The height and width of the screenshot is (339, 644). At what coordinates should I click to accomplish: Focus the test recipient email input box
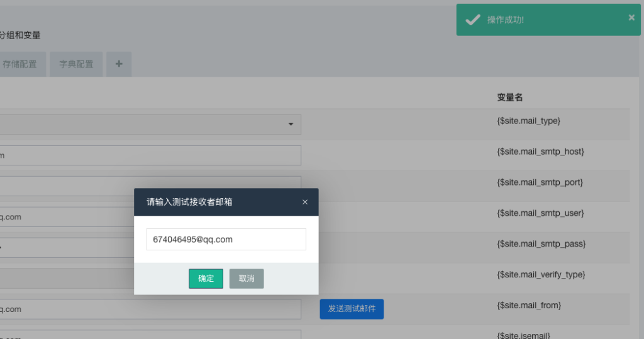coord(226,240)
